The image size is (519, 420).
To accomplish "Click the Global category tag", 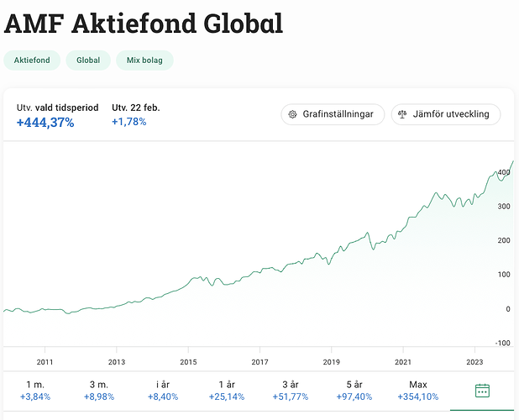I will coord(88,60).
